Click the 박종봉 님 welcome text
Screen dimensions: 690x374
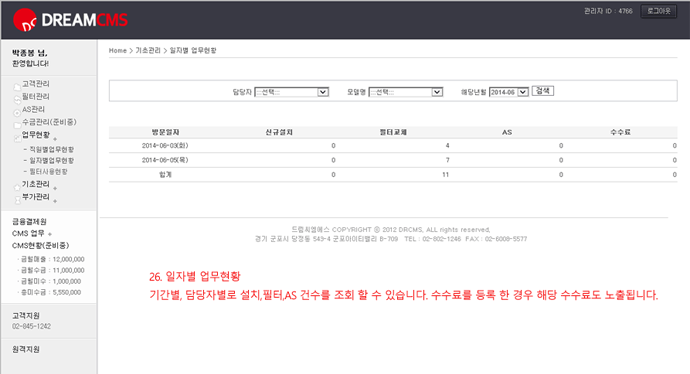(x=29, y=53)
